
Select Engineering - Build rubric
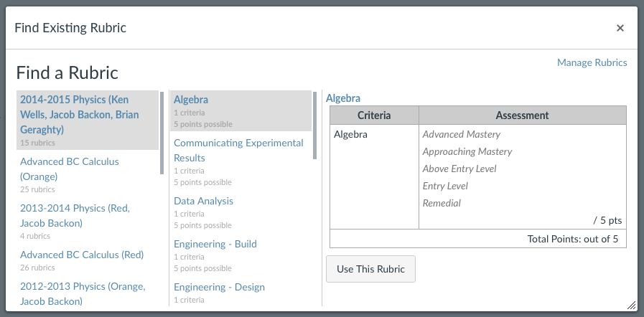pyautogui.click(x=241, y=255)
